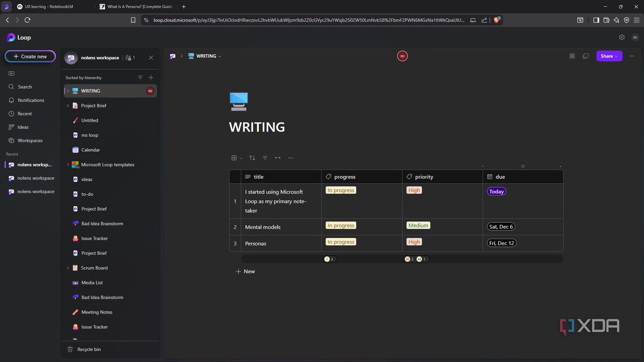Click New to add a table row

(246, 271)
